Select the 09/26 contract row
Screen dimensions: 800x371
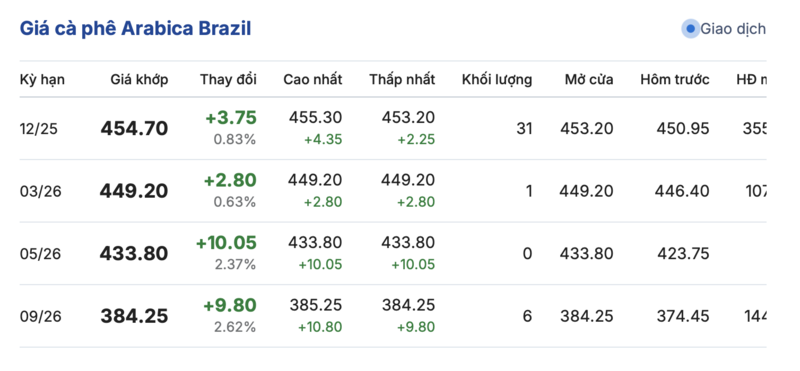(393, 316)
